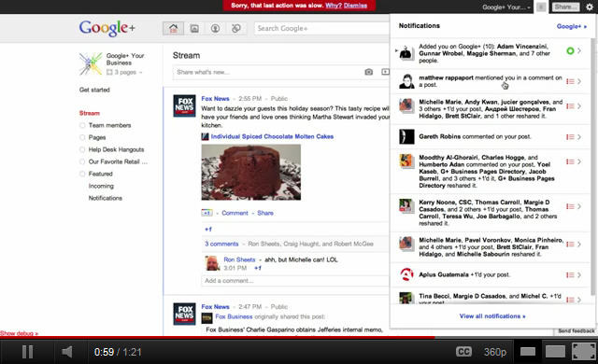Open the chocolate cake image
The image size is (598, 364).
tap(251, 172)
